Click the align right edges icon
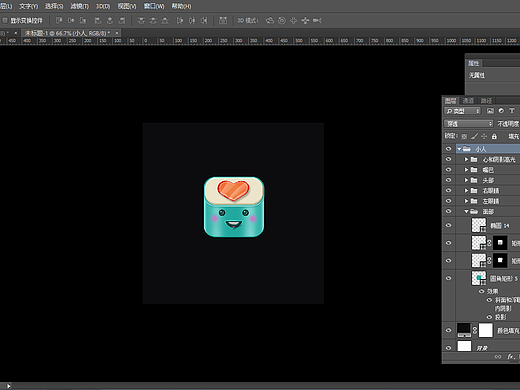Image resolution: width=520 pixels, height=390 pixels. tap(122, 21)
